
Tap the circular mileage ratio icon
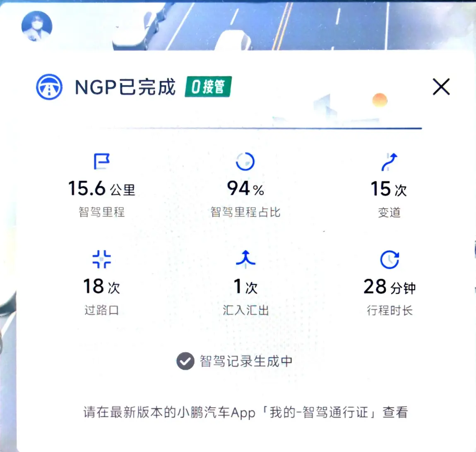point(245,161)
